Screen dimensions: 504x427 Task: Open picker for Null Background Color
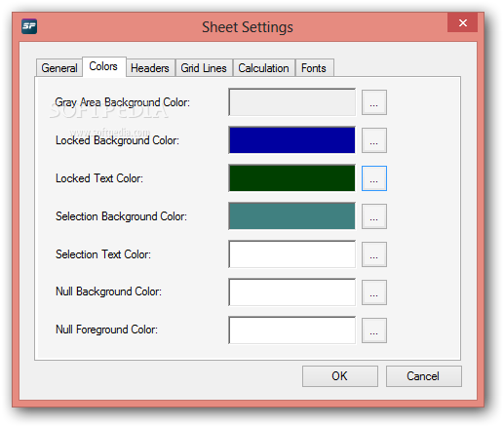[374, 292]
